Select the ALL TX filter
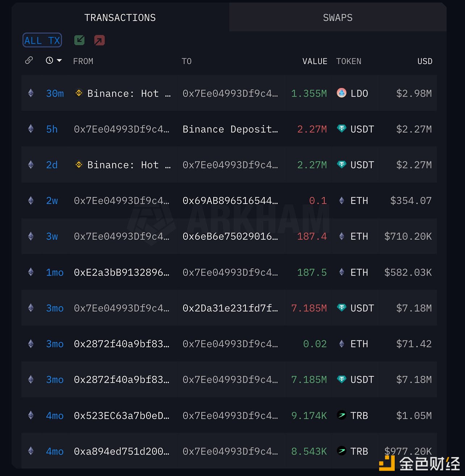 pyautogui.click(x=42, y=40)
